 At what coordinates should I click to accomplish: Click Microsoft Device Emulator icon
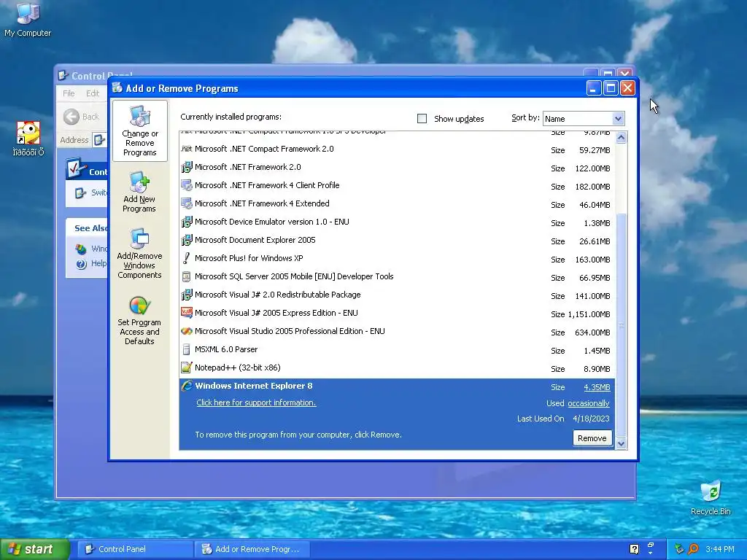point(186,222)
